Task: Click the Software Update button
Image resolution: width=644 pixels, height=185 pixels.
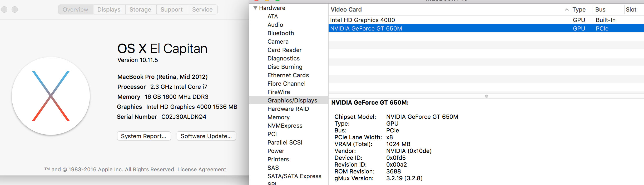Action: tap(206, 136)
